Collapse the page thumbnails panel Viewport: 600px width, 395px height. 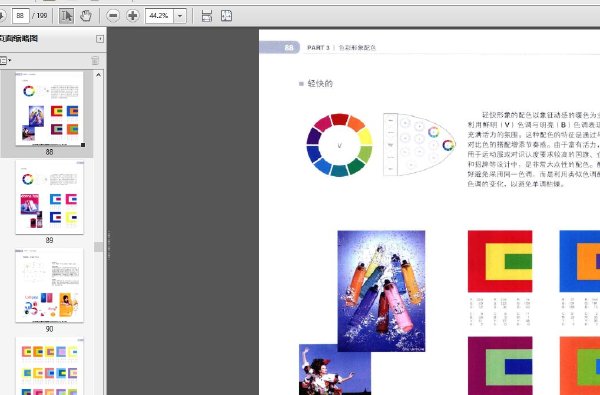point(100,39)
